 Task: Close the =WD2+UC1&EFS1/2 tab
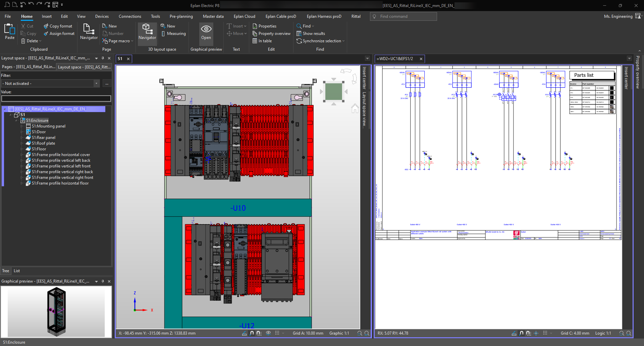pyautogui.click(x=421, y=59)
